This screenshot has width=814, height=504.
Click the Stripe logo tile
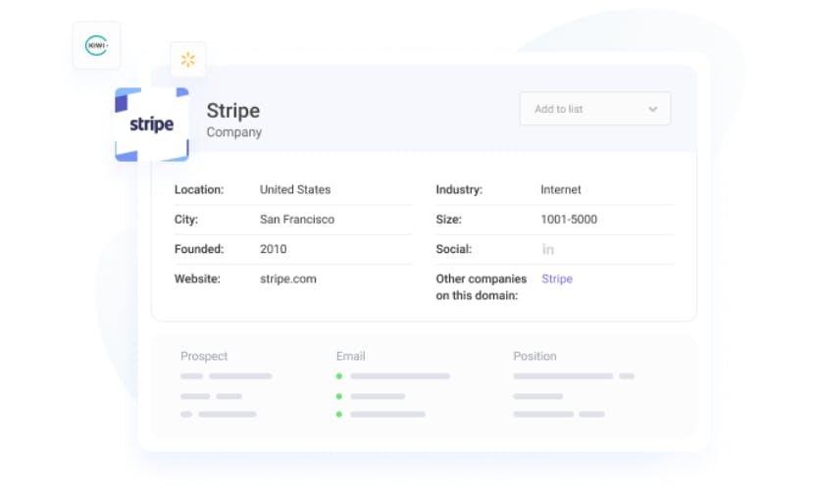tap(152, 125)
